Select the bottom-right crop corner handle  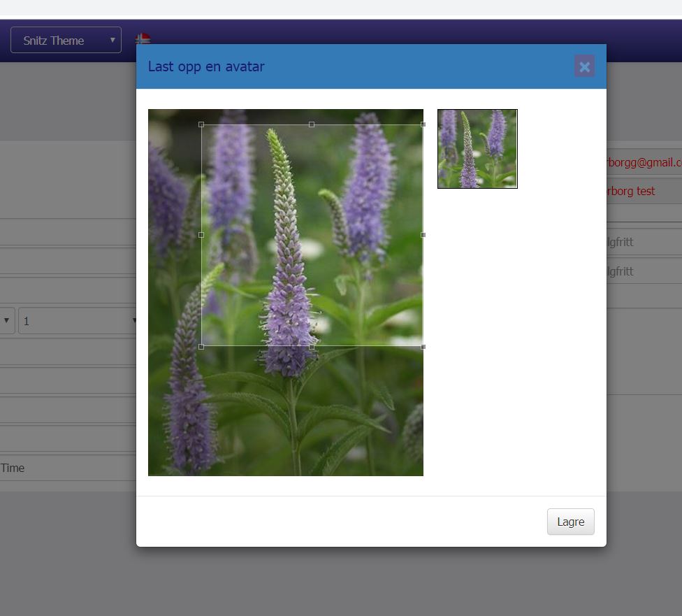[x=423, y=346]
